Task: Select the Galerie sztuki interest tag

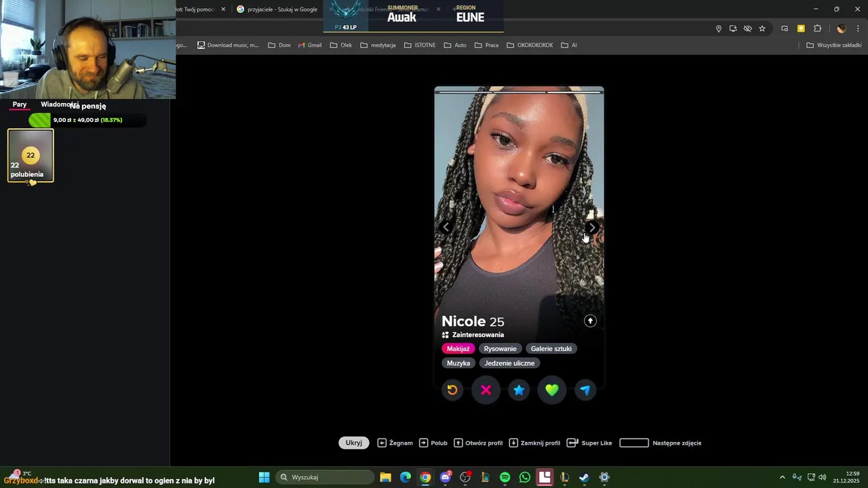Action: (x=551, y=348)
